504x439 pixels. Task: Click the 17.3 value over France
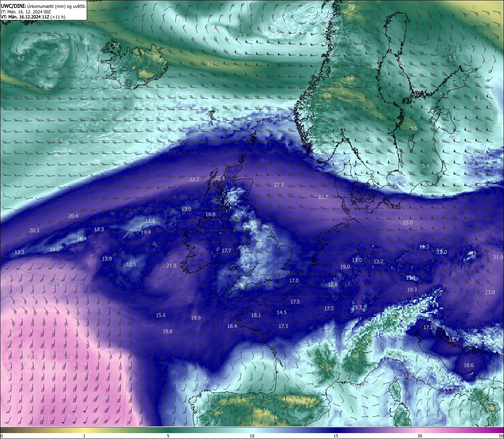coord(283,326)
